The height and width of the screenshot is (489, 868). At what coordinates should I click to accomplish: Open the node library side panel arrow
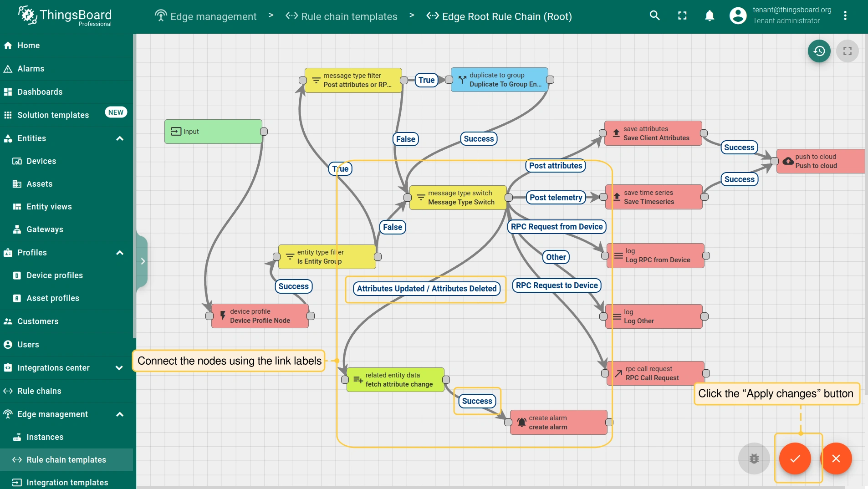(143, 261)
